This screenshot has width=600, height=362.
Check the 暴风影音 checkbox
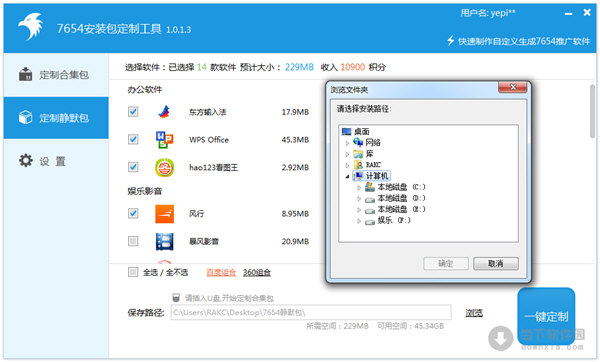[133, 241]
